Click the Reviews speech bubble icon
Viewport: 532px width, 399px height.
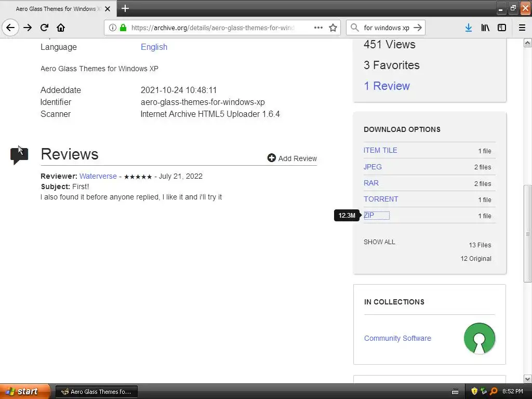tap(19, 156)
